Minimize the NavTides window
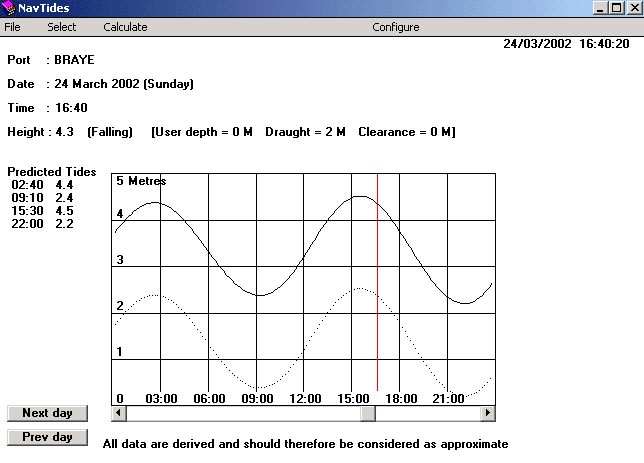Image resolution: width=644 pixels, height=463 pixels. (x=601, y=9)
